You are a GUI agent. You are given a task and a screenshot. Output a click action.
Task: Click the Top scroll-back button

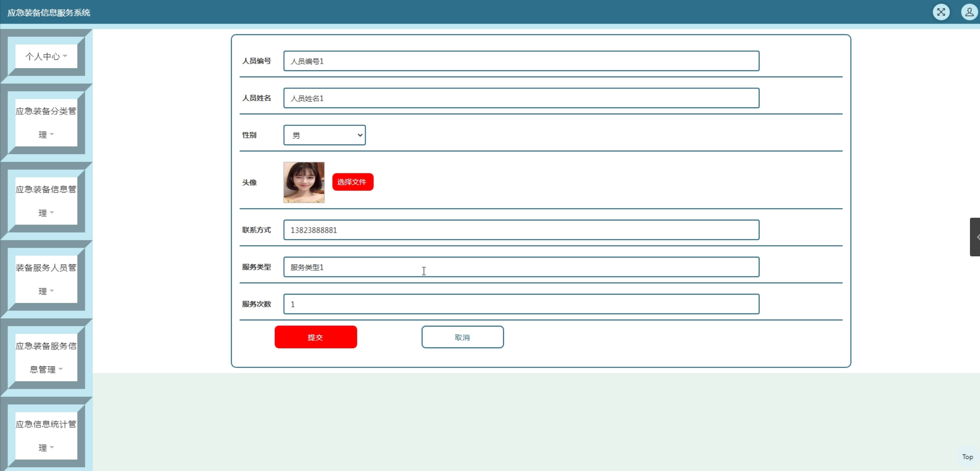pyautogui.click(x=967, y=457)
